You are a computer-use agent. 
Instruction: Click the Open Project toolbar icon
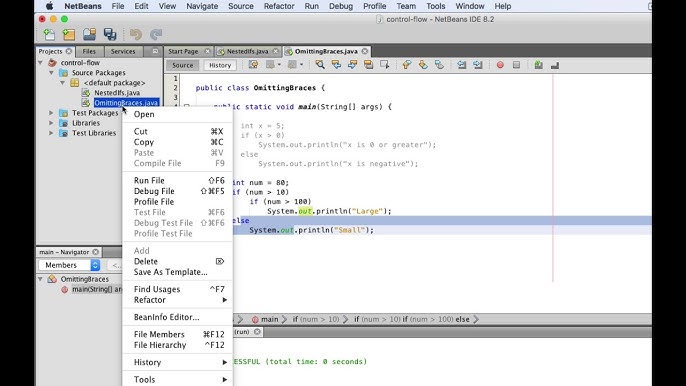(x=90, y=34)
